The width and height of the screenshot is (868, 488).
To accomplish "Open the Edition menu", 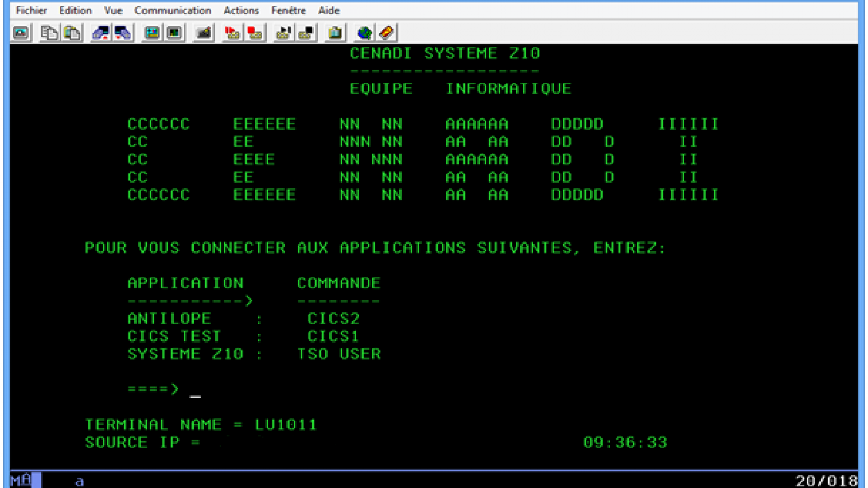I will (75, 10).
